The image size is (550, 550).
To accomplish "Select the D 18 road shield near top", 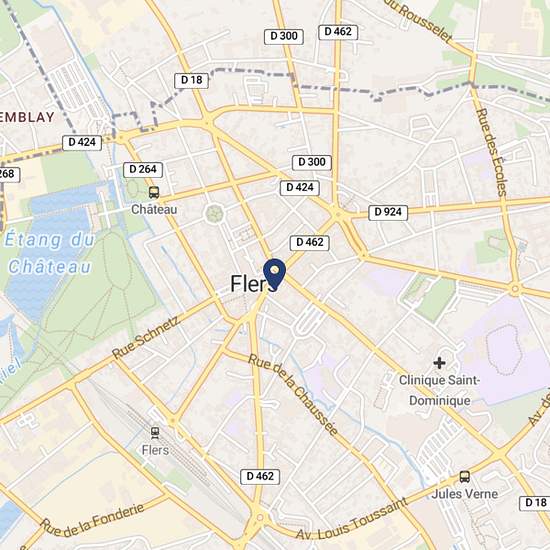I will 192,80.
